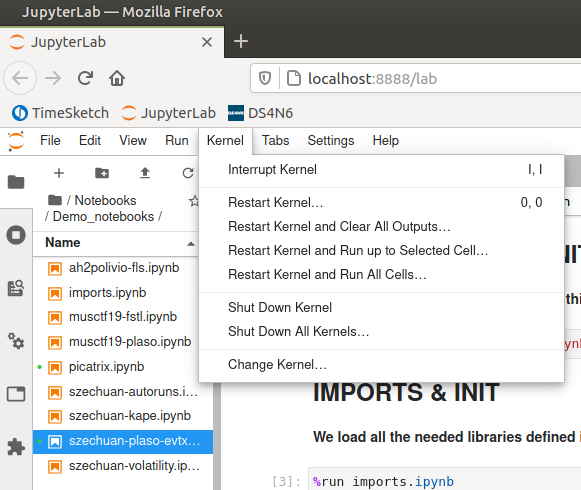
Task: Select musctf19-fstl.ipynb file
Action: (x=124, y=317)
